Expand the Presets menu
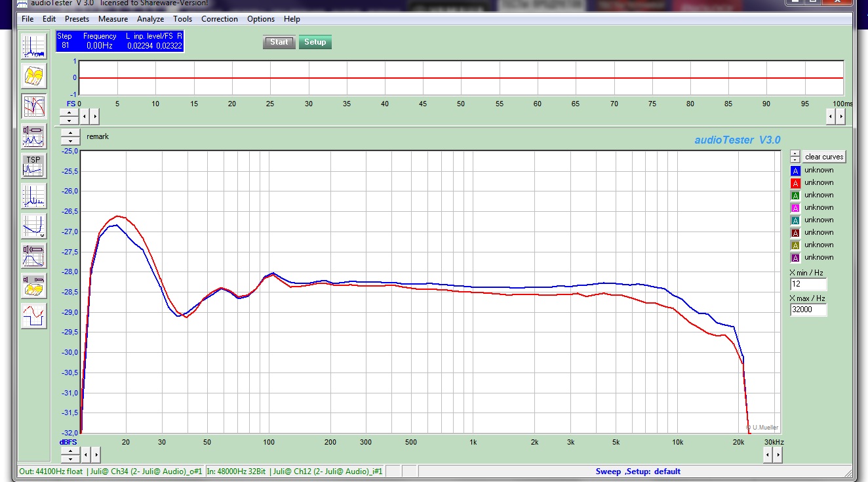The image size is (868, 482). click(x=77, y=19)
